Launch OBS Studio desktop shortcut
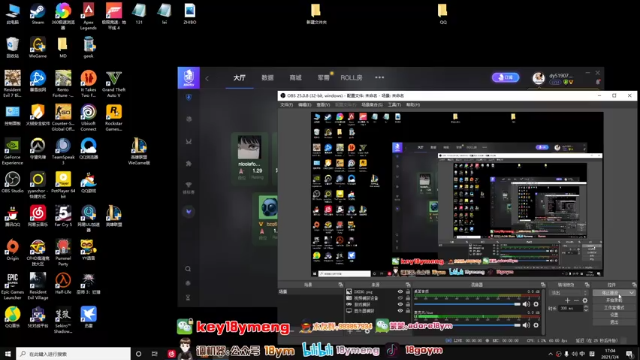This screenshot has height=360, width=640. (12, 182)
